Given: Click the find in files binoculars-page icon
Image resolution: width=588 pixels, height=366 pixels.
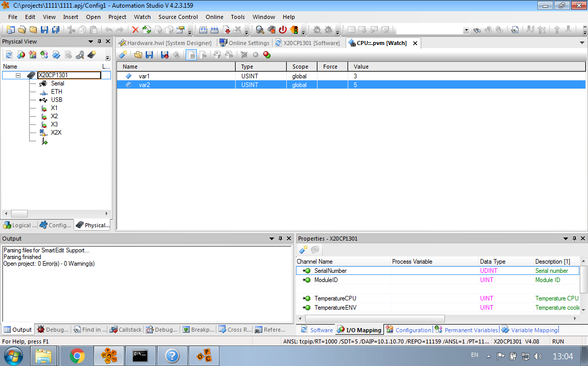Looking at the screenshot, I should tap(515, 30).
